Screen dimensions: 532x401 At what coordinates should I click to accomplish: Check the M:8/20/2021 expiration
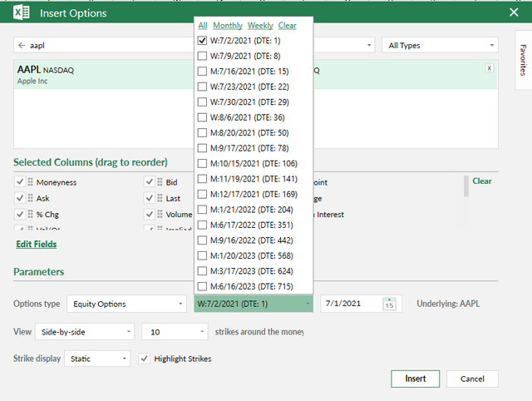click(x=202, y=132)
